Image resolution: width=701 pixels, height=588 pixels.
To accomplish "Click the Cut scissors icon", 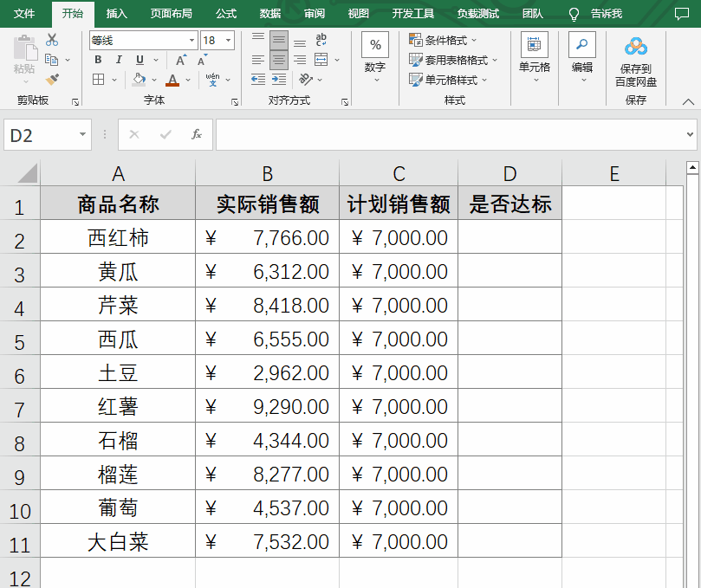I will coord(52,40).
